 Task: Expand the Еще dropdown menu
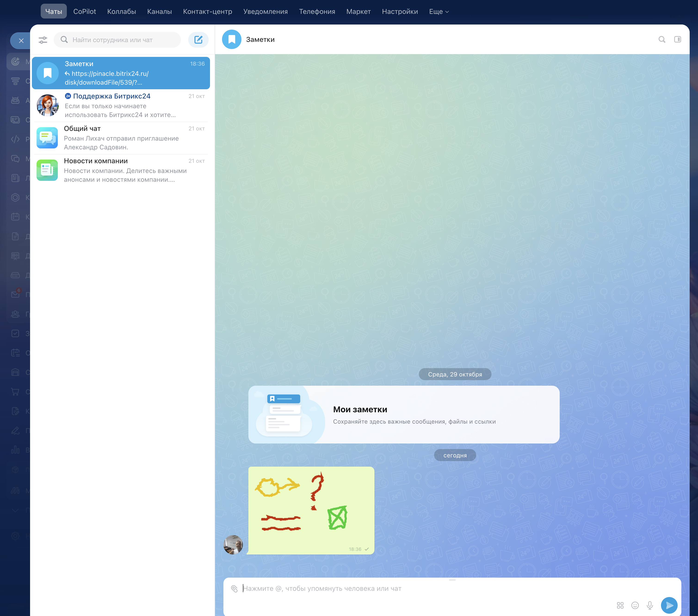pos(439,12)
